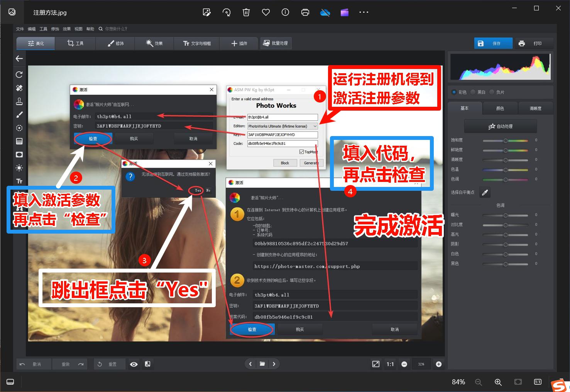The image size is (570, 392).
Task: Click the left-arrow back icon in sidebar
Action: (x=19, y=59)
